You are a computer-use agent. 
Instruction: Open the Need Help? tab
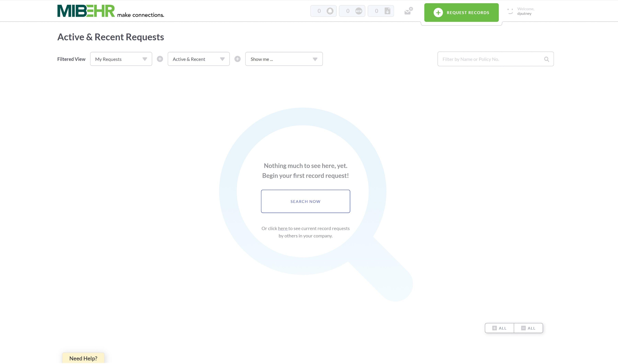tap(83, 358)
